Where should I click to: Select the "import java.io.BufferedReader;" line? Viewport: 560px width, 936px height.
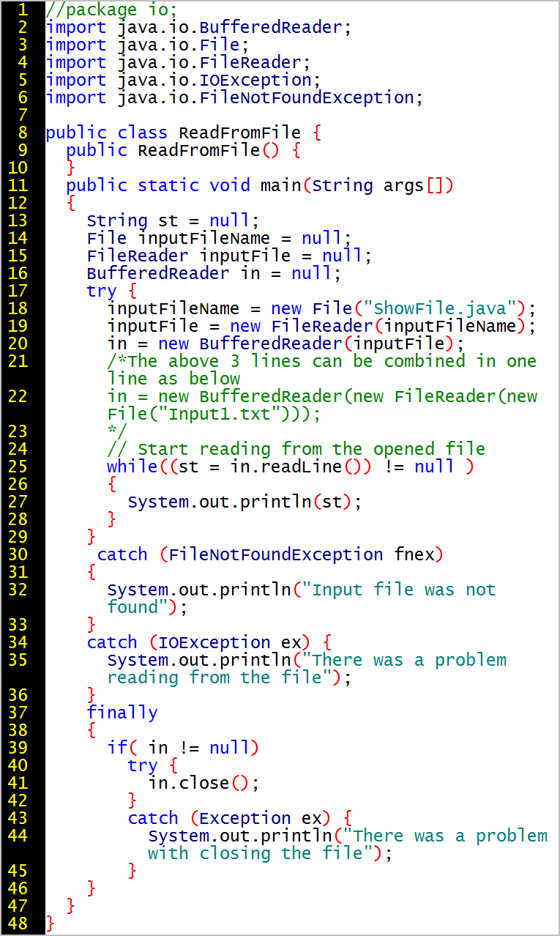point(198,28)
